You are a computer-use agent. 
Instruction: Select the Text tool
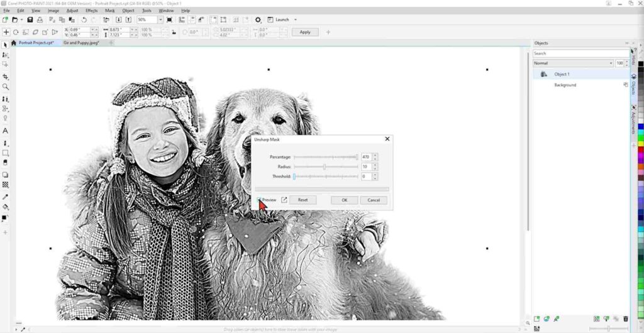click(x=5, y=131)
